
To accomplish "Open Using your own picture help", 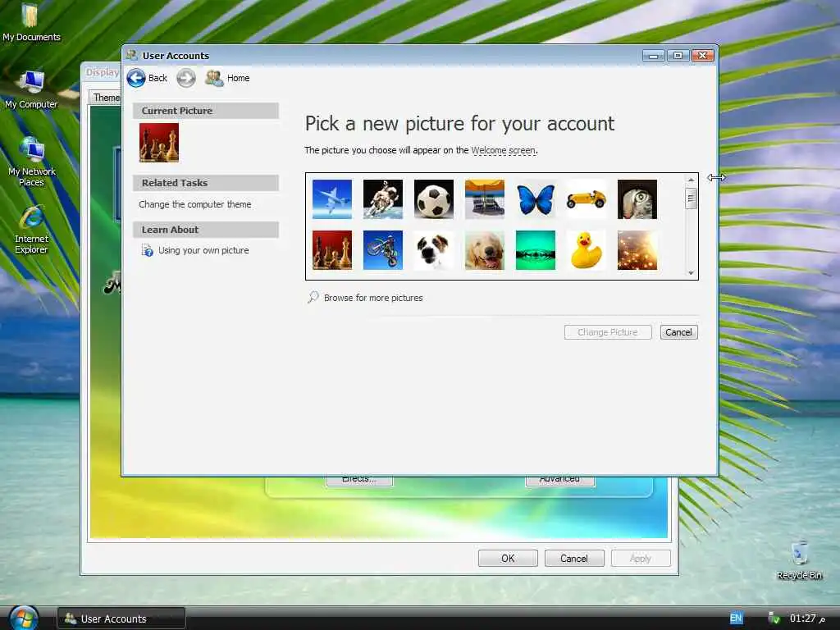I will pos(203,250).
